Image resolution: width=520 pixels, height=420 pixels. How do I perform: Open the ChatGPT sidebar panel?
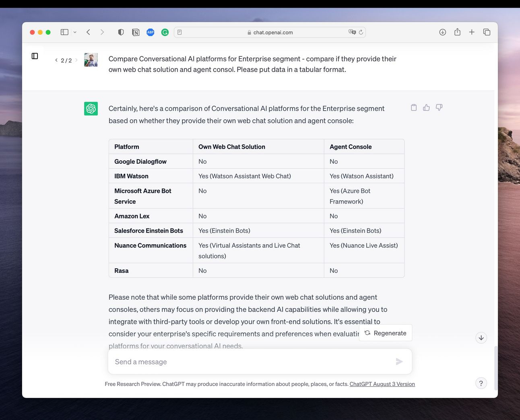point(35,56)
